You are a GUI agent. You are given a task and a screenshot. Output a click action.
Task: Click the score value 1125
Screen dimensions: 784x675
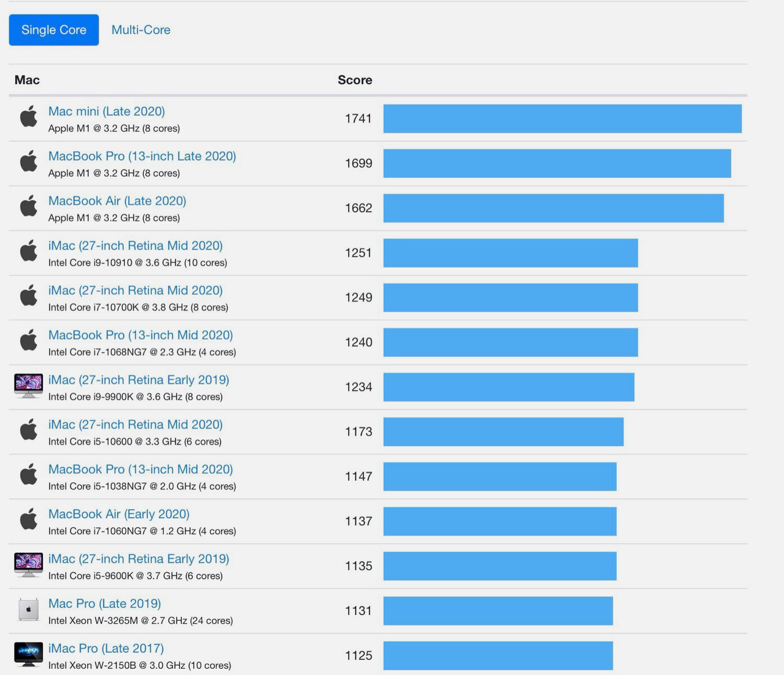(358, 655)
